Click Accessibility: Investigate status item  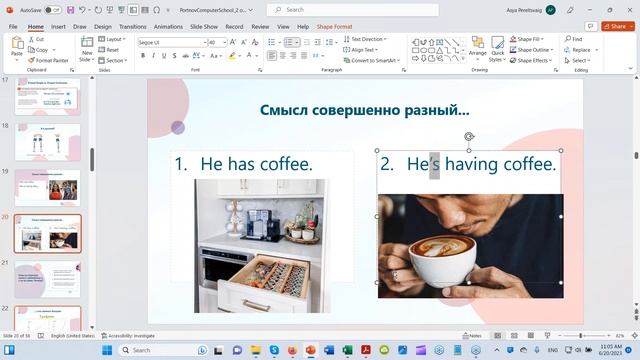click(128, 336)
